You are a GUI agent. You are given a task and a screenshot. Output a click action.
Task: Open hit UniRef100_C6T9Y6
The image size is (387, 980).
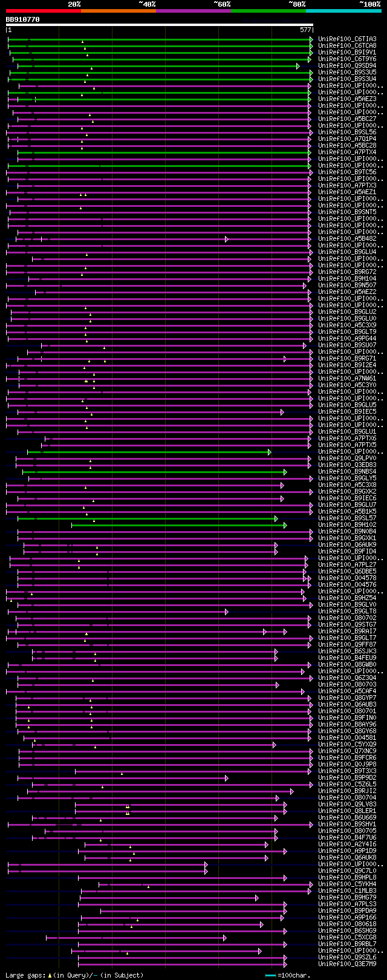(x=347, y=59)
